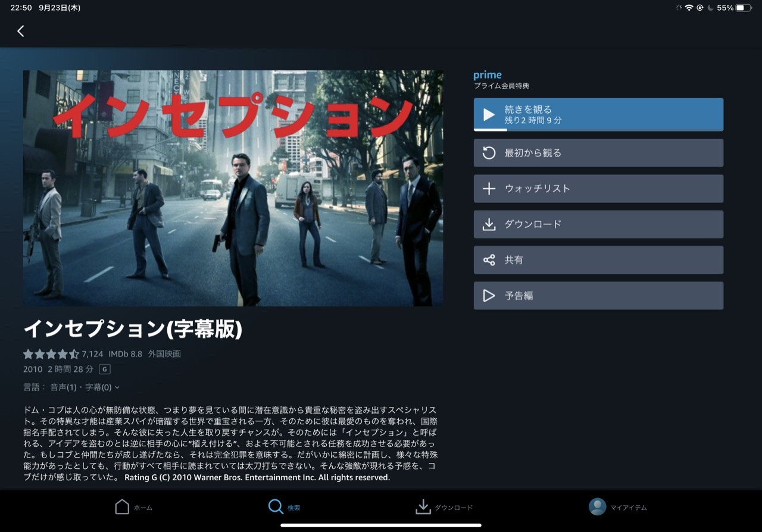Switch to the 検索 tab label
This screenshot has width=762, height=532.
294,508
